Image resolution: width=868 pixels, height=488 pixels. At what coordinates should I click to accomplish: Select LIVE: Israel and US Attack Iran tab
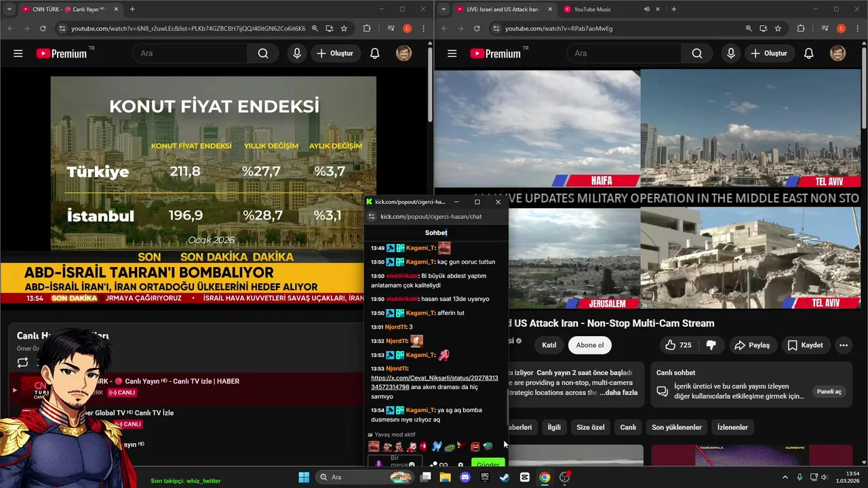504,9
